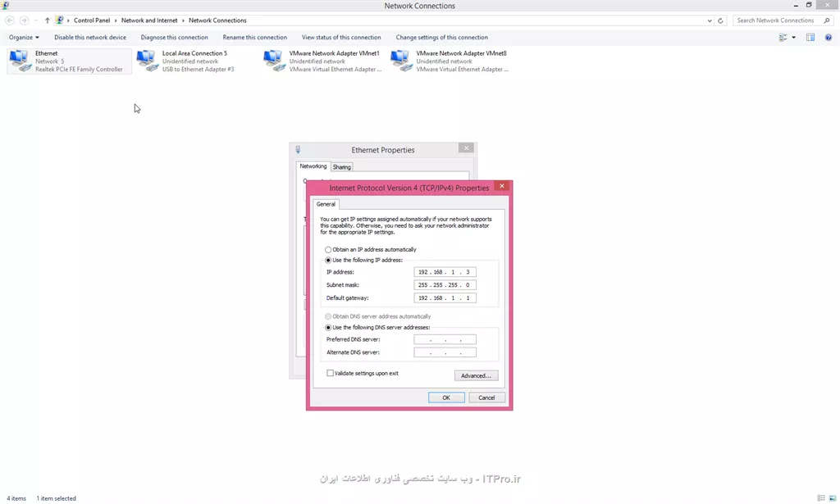840x504 pixels.
Task: Click the Preferred DNS server field
Action: 445,339
